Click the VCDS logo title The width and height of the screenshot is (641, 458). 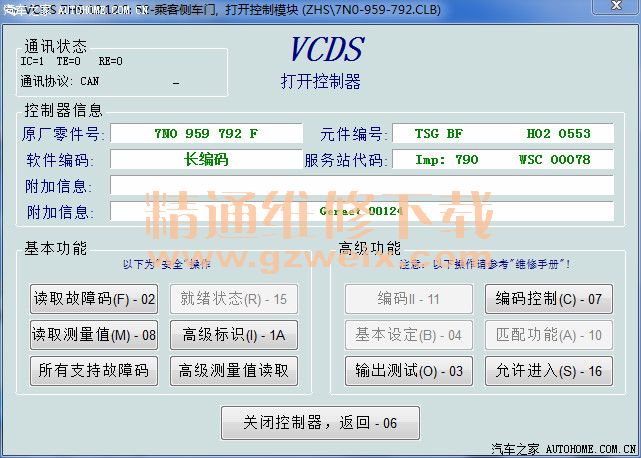pyautogui.click(x=327, y=49)
